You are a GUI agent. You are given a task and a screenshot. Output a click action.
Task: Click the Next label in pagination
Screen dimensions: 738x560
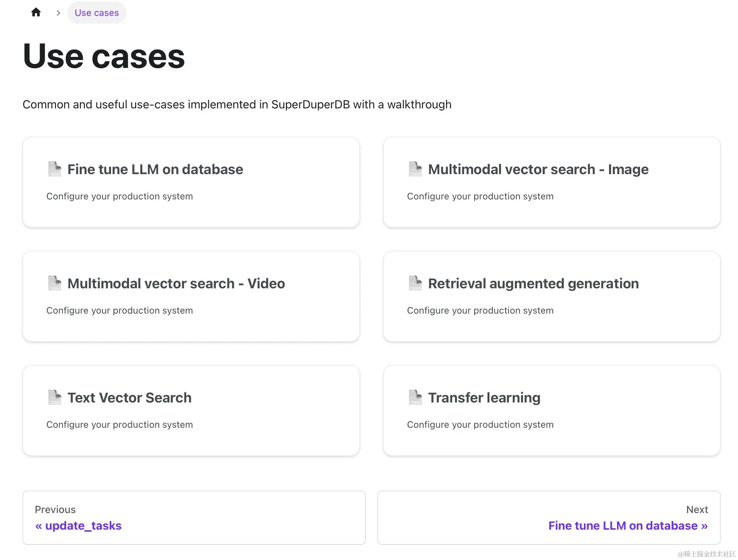click(697, 509)
